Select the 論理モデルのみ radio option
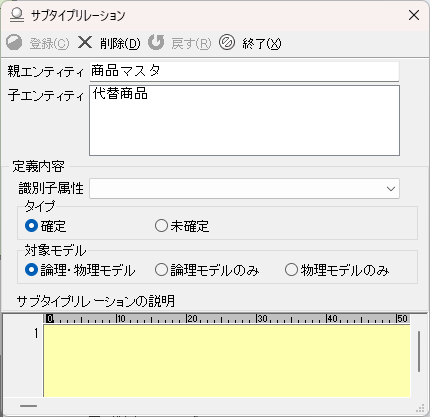 pos(161,270)
